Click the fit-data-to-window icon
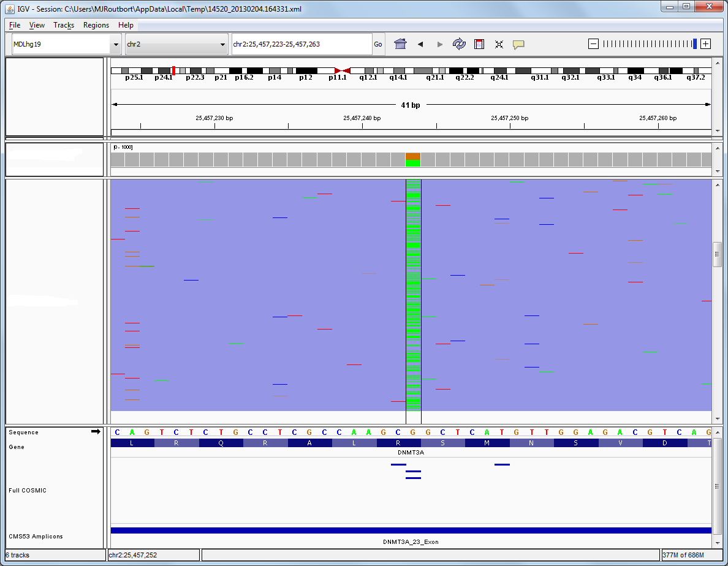Image resolution: width=728 pixels, height=566 pixels. tap(499, 45)
